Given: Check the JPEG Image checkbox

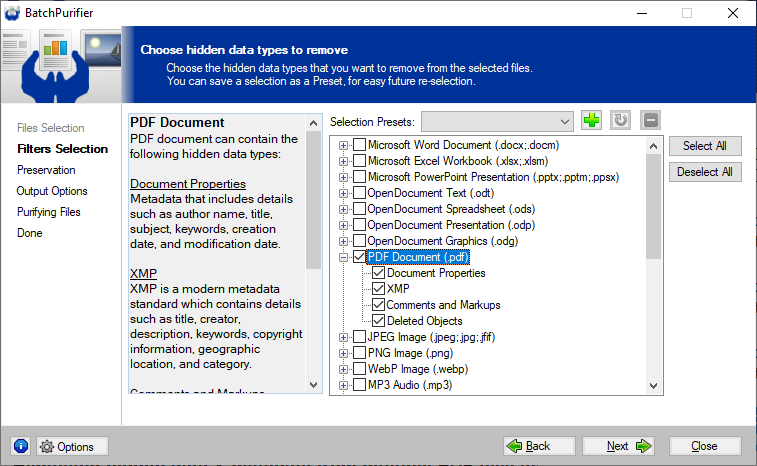Looking at the screenshot, I should [x=359, y=337].
